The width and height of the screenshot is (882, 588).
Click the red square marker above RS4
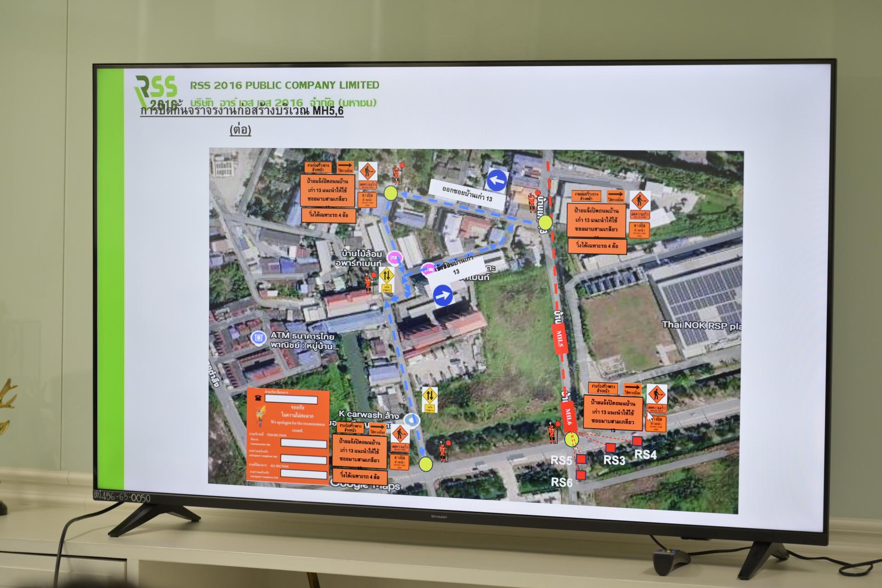[x=637, y=441]
